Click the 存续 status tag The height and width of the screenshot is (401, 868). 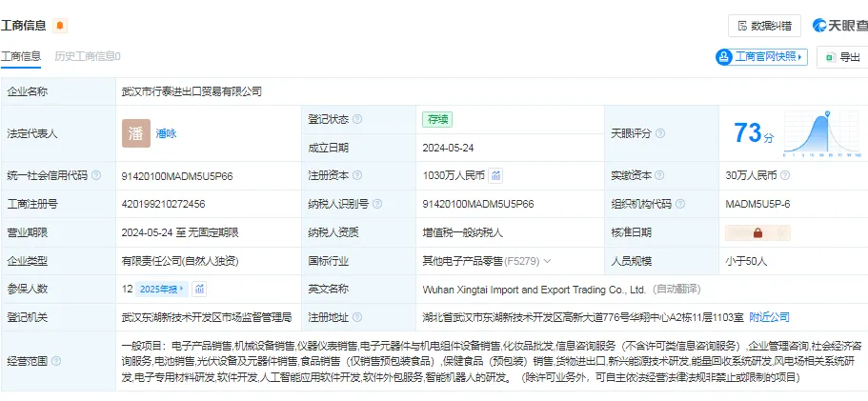click(437, 119)
